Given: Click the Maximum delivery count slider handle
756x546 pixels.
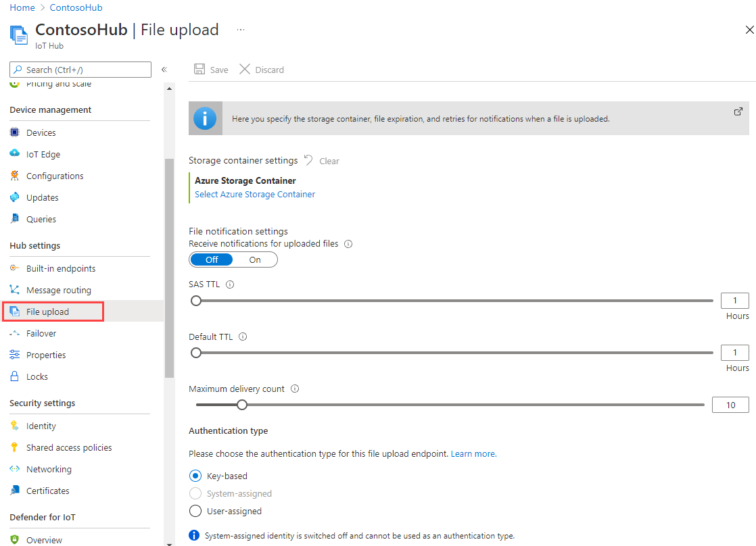Looking at the screenshot, I should point(242,405).
